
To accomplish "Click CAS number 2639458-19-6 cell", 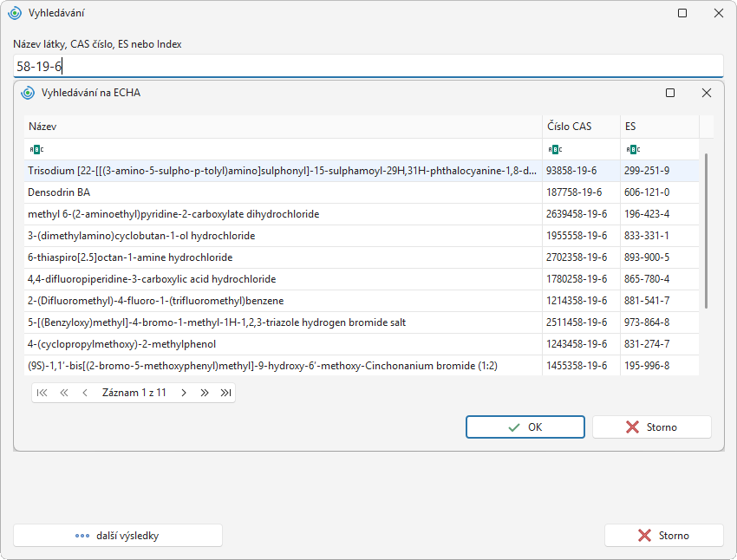I will click(582, 214).
